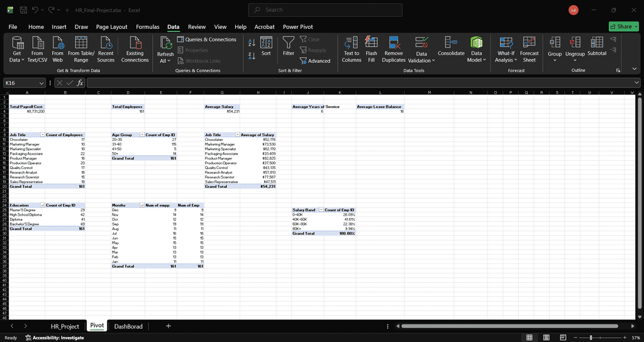Open Outline dialog launcher

(618, 70)
